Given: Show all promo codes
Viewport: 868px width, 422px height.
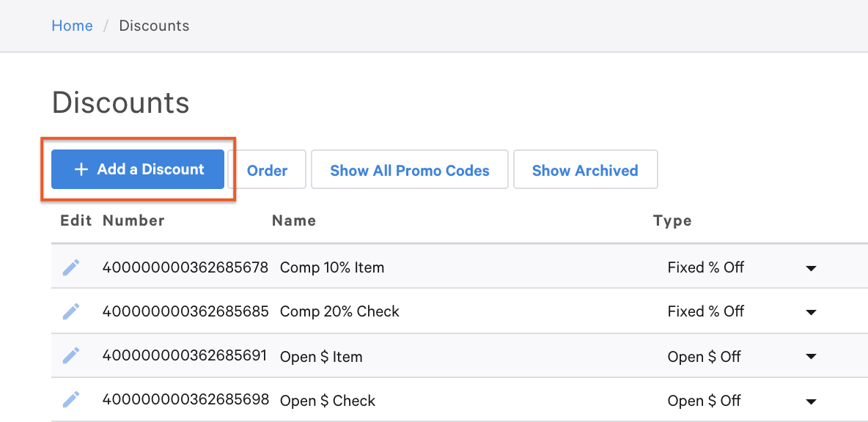Looking at the screenshot, I should click(x=409, y=170).
